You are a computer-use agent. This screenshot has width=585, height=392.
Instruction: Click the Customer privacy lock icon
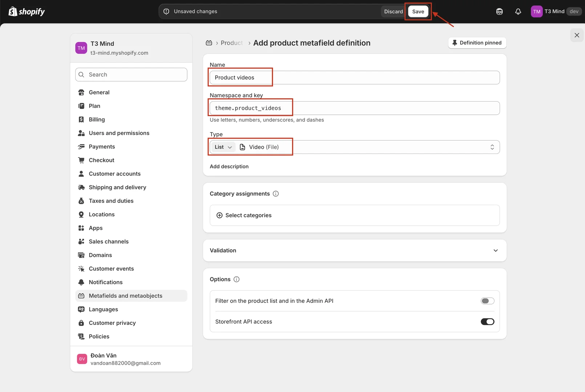pos(81,323)
